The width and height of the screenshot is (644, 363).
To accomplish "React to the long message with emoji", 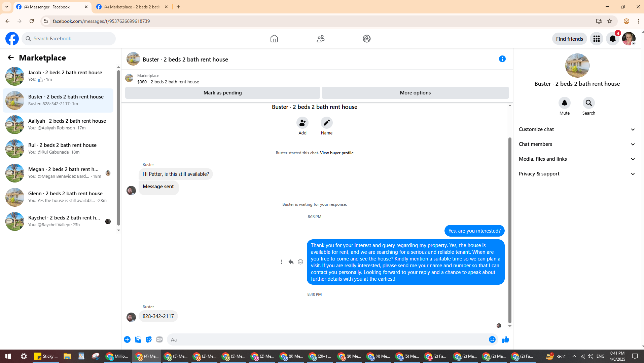I will 300,262.
